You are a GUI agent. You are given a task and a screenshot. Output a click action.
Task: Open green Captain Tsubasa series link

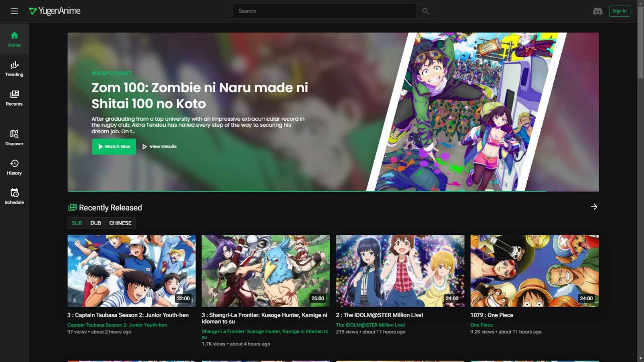click(117, 325)
